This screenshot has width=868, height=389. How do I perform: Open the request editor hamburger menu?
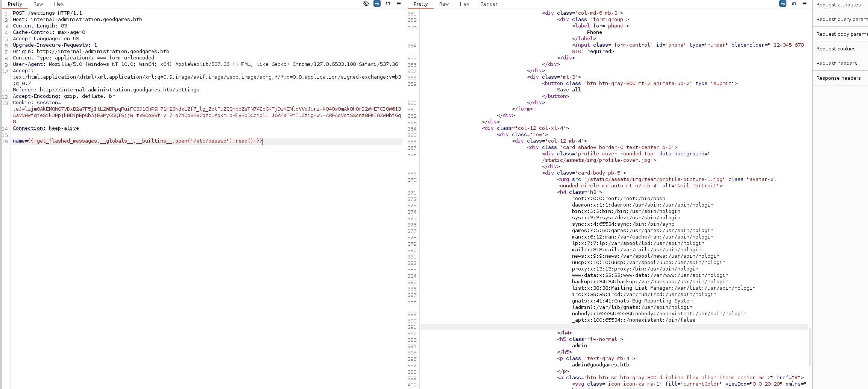point(399,4)
